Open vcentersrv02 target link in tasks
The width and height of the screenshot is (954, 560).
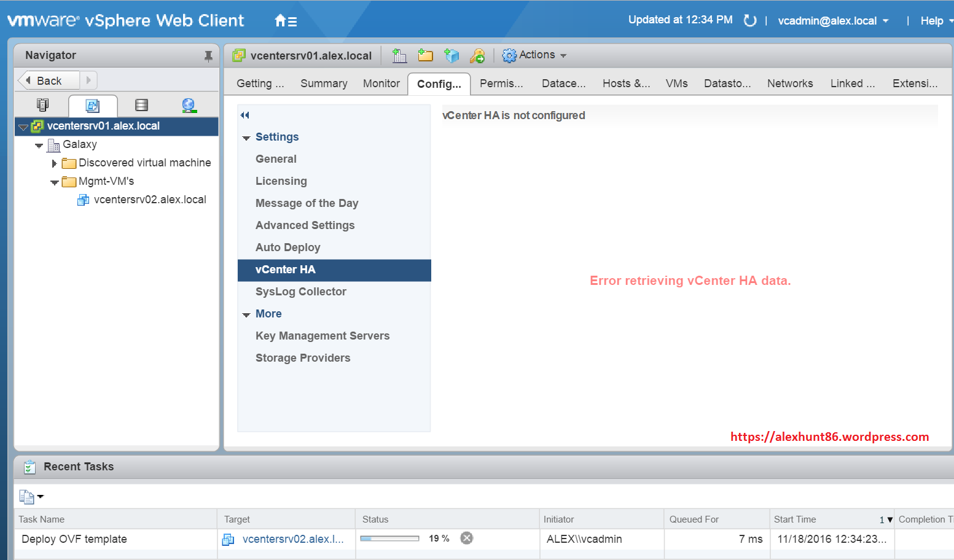[x=292, y=539]
